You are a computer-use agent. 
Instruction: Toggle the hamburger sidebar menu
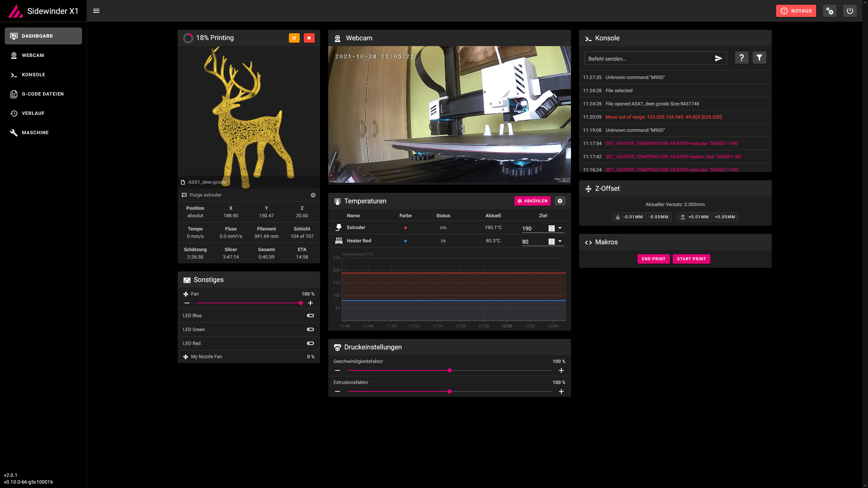pyautogui.click(x=96, y=11)
